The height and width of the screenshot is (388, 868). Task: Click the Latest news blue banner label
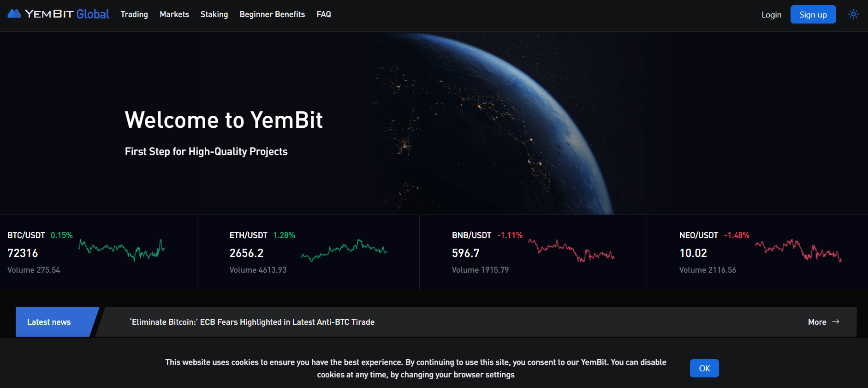click(49, 322)
